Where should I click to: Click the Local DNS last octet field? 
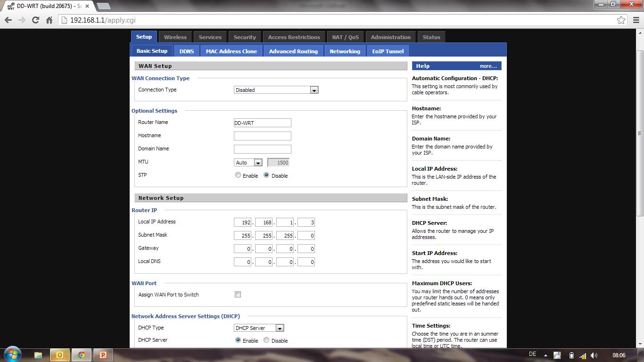(306, 262)
